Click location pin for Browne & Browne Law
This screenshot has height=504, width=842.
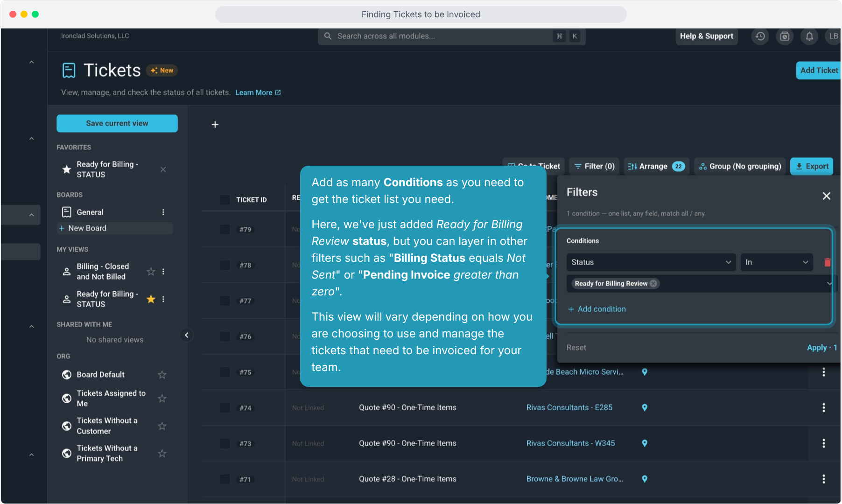tap(645, 479)
